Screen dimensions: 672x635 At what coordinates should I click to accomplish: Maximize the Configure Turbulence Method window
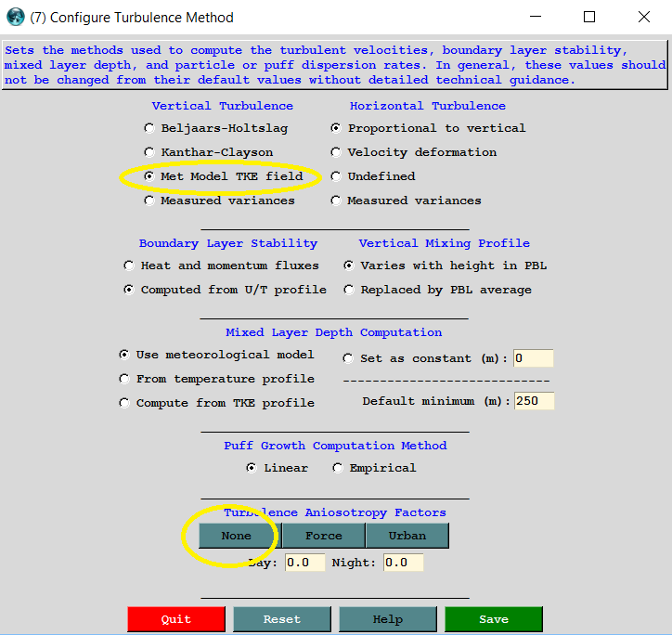[x=589, y=17]
